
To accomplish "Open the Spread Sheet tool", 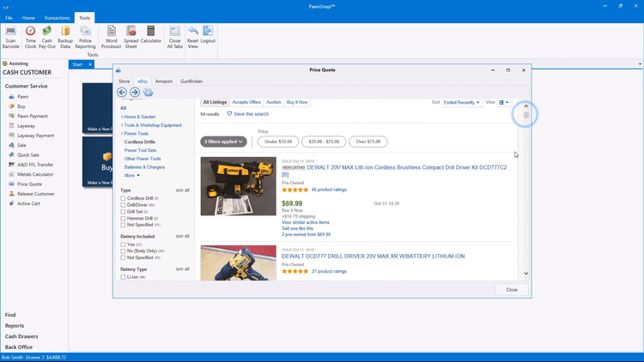I will pyautogui.click(x=131, y=37).
